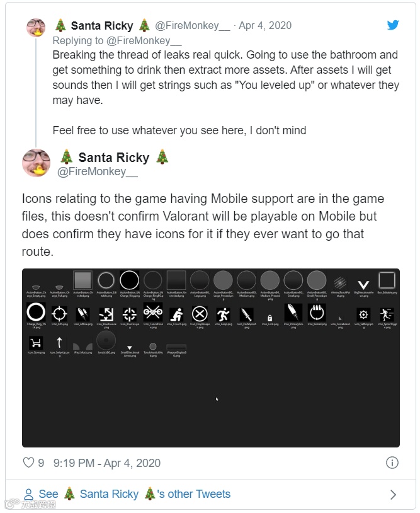Viewport: 420px width, 513px height.
Task: Select the Icon_Jump.png running figure icon
Action: 223,314
